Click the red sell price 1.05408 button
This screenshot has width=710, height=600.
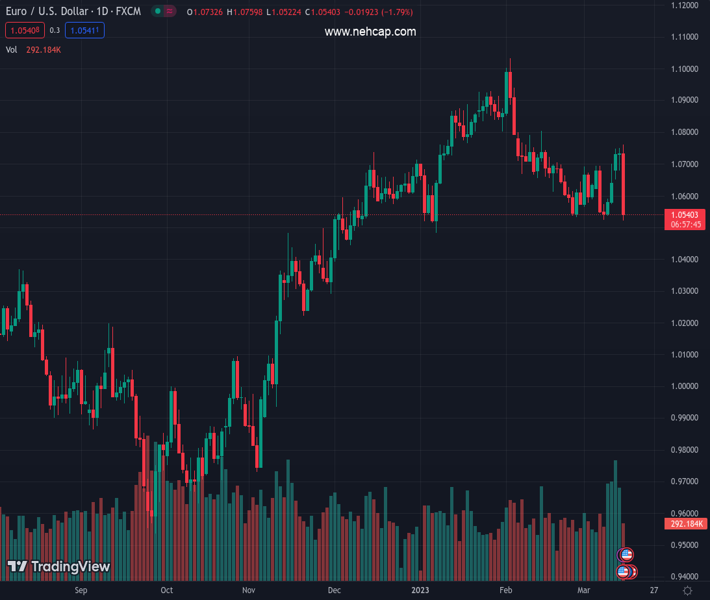pyautogui.click(x=27, y=31)
